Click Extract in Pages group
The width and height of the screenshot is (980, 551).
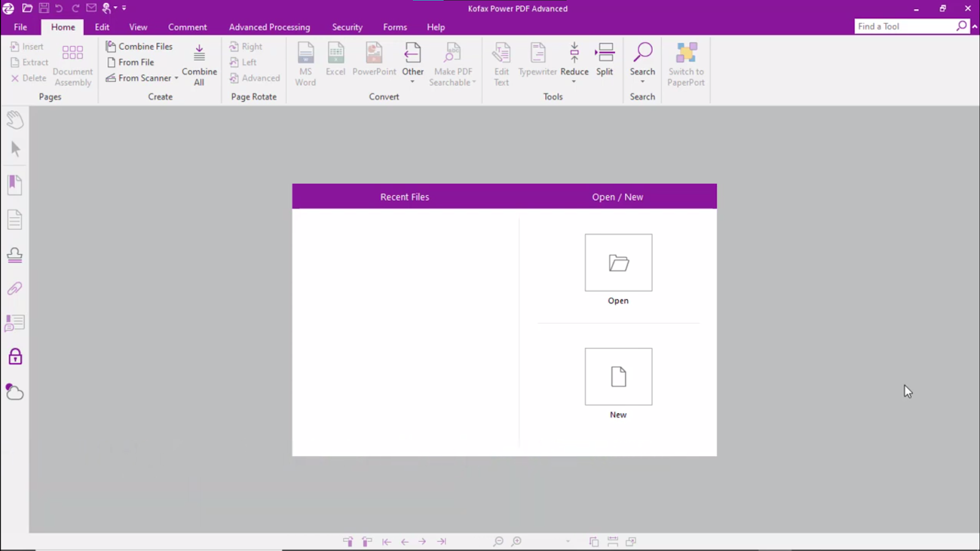(x=29, y=62)
